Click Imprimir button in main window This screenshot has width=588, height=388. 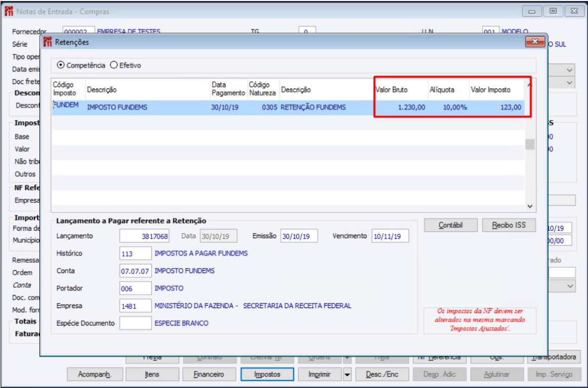coord(320,374)
